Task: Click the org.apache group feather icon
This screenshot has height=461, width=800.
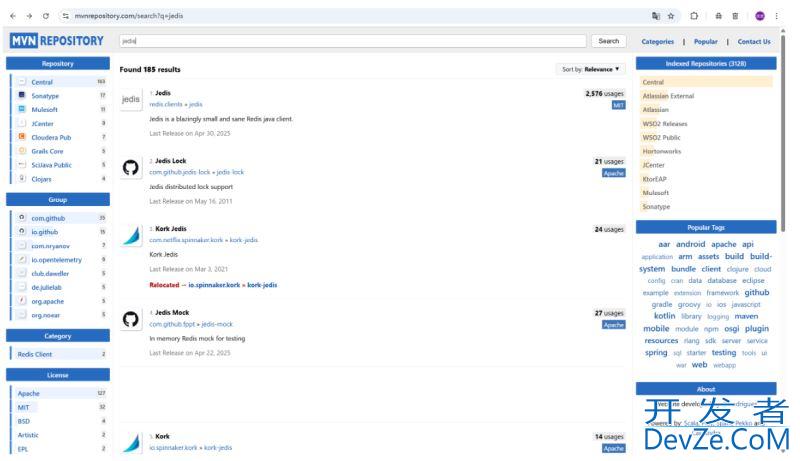Action: pos(22,300)
